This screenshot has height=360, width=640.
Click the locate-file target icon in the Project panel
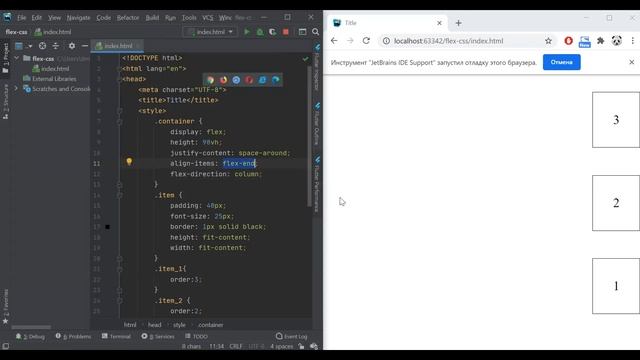click(42, 46)
